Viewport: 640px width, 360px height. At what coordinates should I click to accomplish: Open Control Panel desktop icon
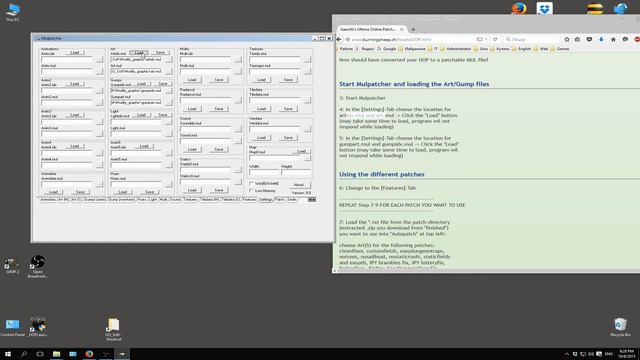pos(12,328)
